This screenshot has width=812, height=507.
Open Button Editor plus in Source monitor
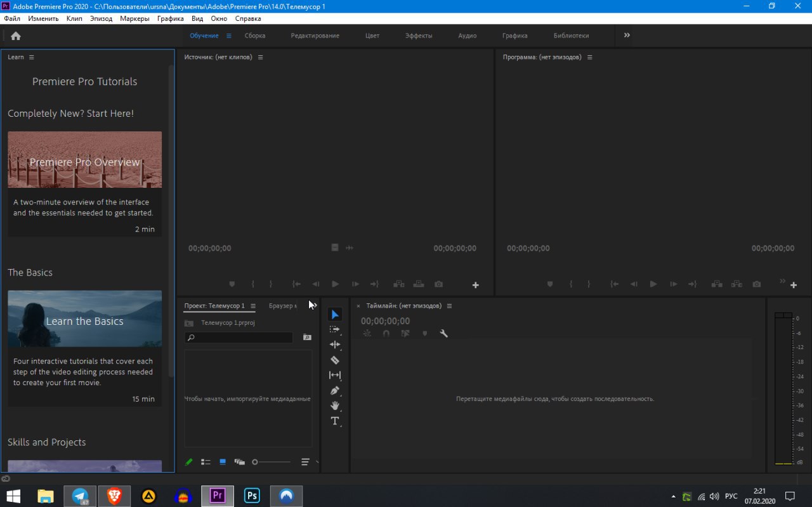click(x=476, y=286)
